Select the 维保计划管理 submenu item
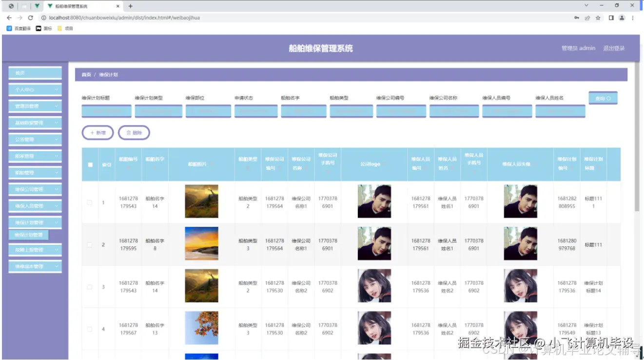Image resolution: width=644 pixels, height=360 pixels. tap(28, 235)
